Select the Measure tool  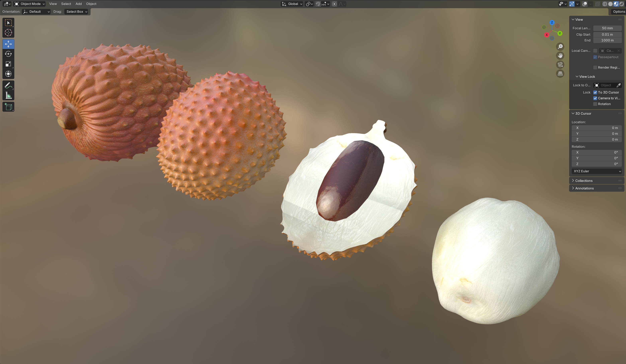click(8, 96)
